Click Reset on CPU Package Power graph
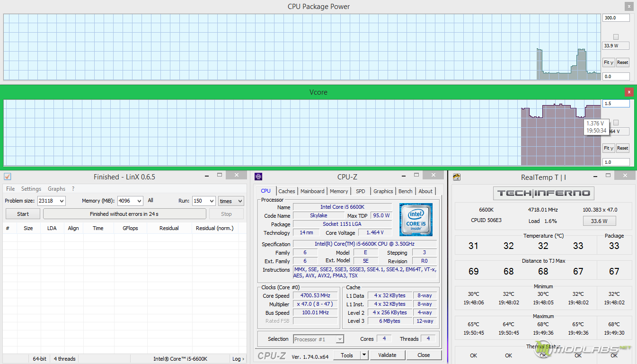The width and height of the screenshot is (637, 364). point(623,62)
